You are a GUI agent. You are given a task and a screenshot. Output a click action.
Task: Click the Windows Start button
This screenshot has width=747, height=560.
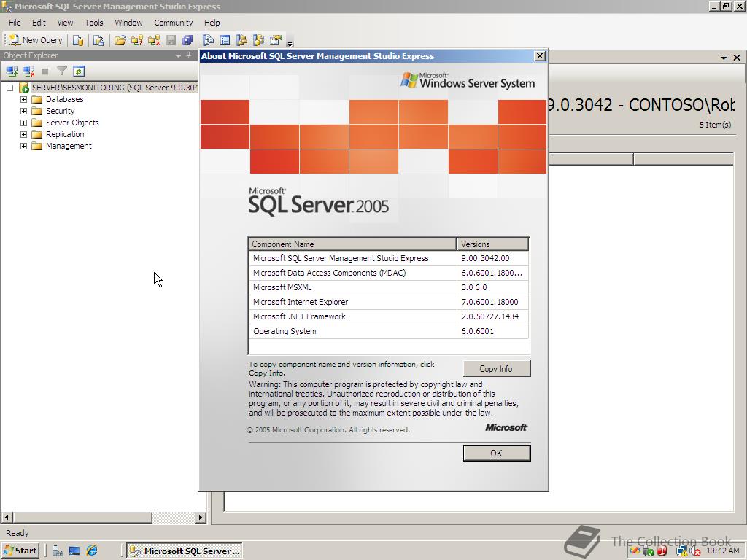pyautogui.click(x=20, y=551)
